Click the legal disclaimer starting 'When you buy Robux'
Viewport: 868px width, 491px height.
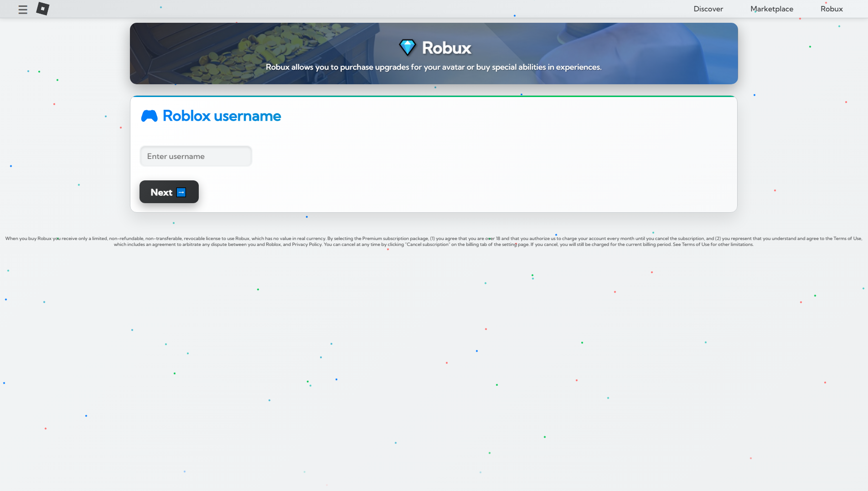coord(434,241)
